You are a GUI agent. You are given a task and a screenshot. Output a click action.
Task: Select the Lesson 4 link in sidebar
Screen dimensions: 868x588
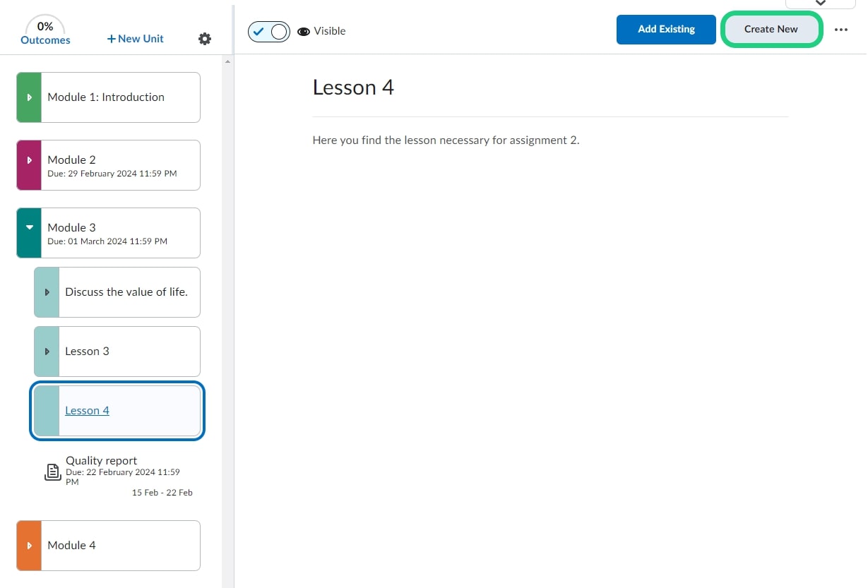[x=87, y=411]
